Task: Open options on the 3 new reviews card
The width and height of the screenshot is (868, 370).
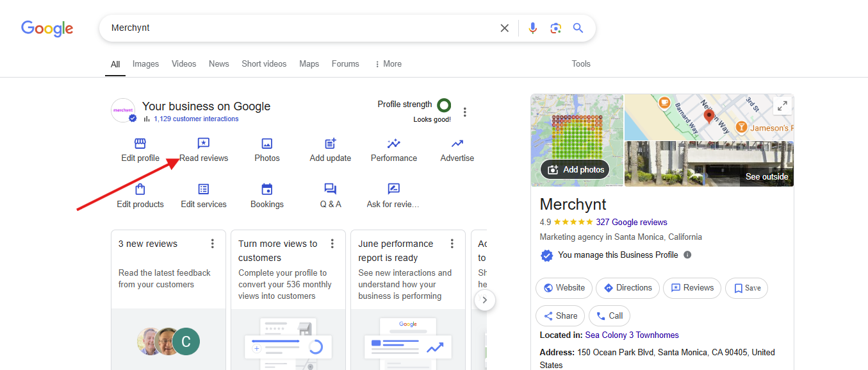Action: click(213, 244)
